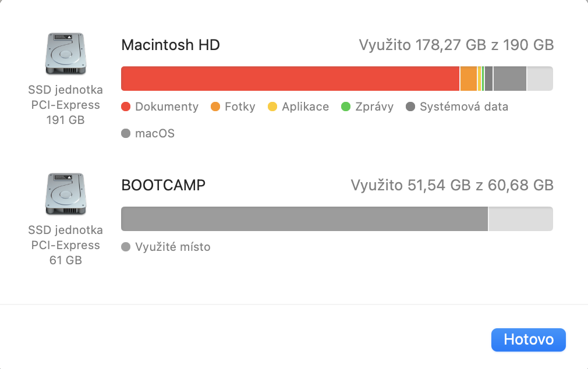Click the orange Fotky segment in storage bar
Screen dimensions: 588x369
(x=468, y=79)
